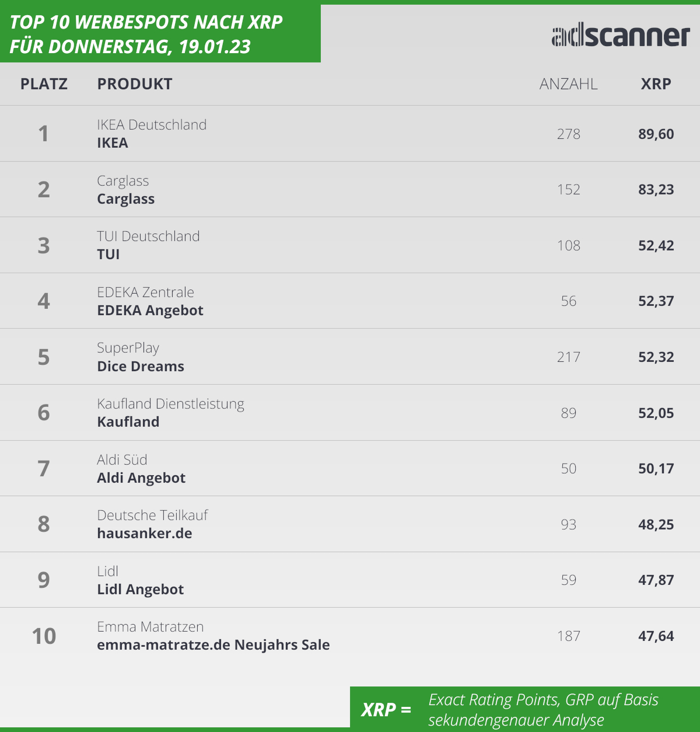
Task: Click the XRP value 89,60
Action: [656, 134]
